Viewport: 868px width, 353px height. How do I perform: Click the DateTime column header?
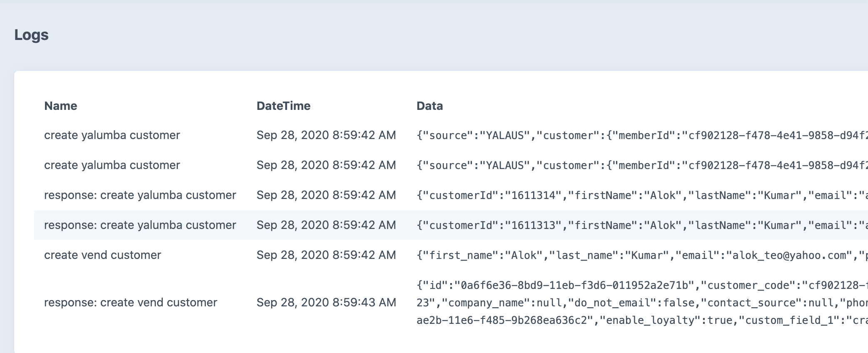284,106
